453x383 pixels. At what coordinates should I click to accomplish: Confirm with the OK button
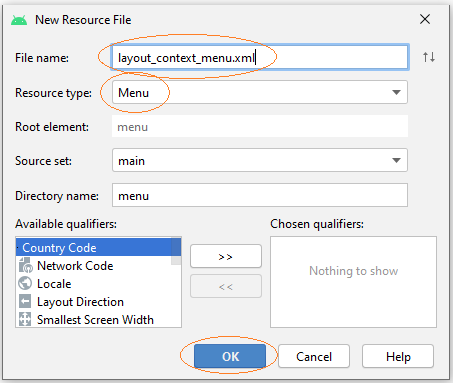pos(230,356)
